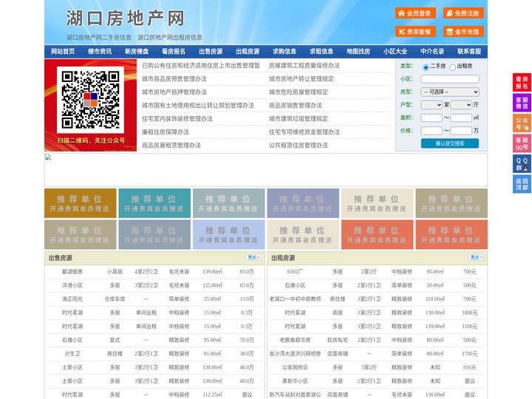Screen dimensions: 532x399
Task: Open the 6502厂 rental listing
Action: coord(295,272)
